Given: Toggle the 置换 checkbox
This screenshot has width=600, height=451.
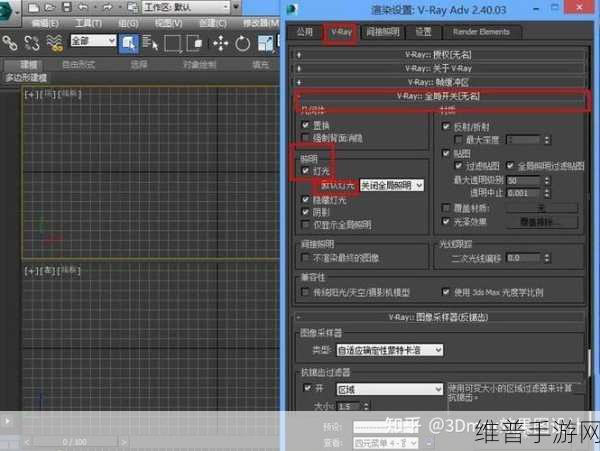Looking at the screenshot, I should (x=305, y=125).
